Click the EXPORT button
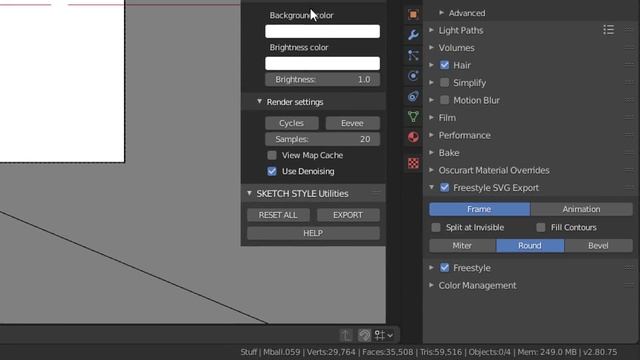Image resolution: width=640 pixels, height=360 pixels. [348, 215]
